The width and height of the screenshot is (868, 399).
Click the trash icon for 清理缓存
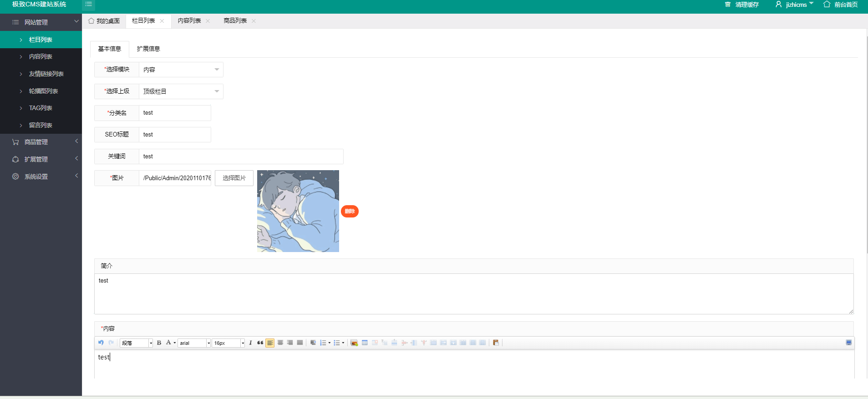[727, 5]
